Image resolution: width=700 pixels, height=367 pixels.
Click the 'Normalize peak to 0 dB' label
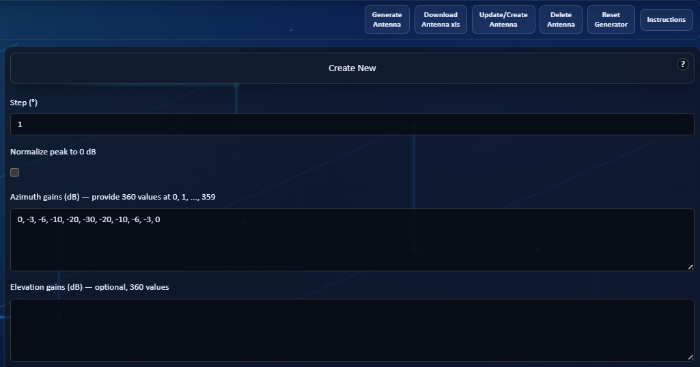click(x=53, y=152)
